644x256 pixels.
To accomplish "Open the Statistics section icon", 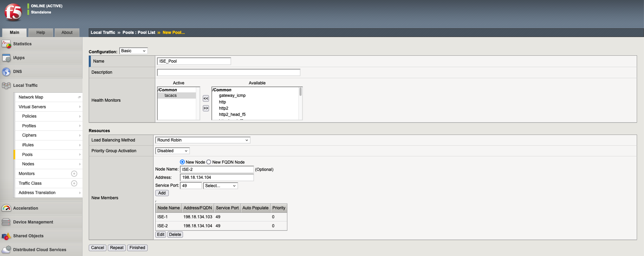I will 6,44.
